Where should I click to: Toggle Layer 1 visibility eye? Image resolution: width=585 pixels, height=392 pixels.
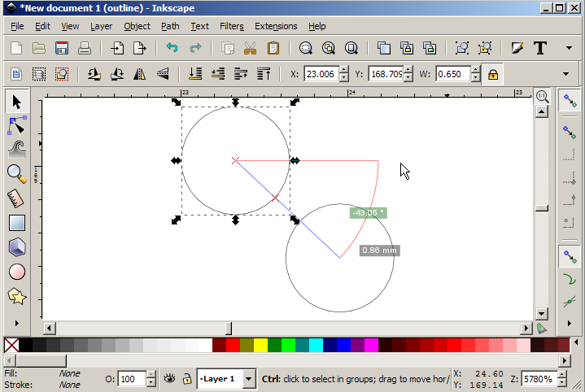click(170, 379)
